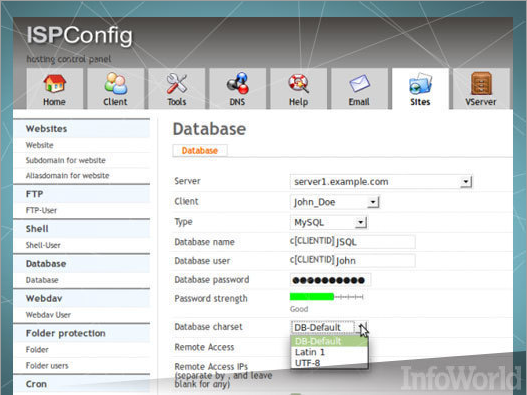Open the Help lifebuoy icon
527x395 pixels.
pos(298,83)
